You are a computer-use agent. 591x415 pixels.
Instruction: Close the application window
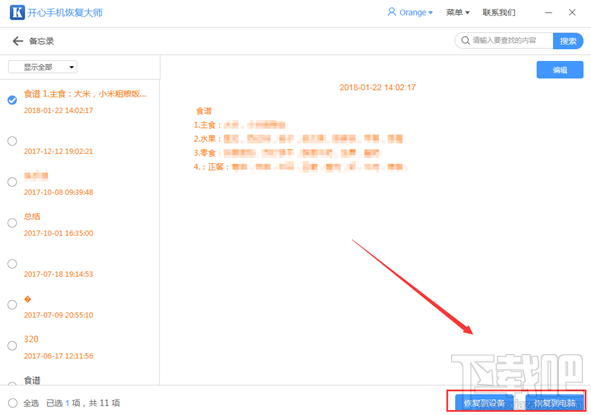coord(572,12)
